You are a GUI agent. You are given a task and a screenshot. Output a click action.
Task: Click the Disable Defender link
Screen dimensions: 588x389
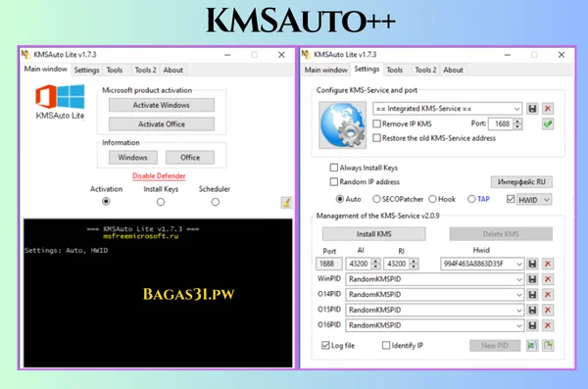tap(159, 176)
